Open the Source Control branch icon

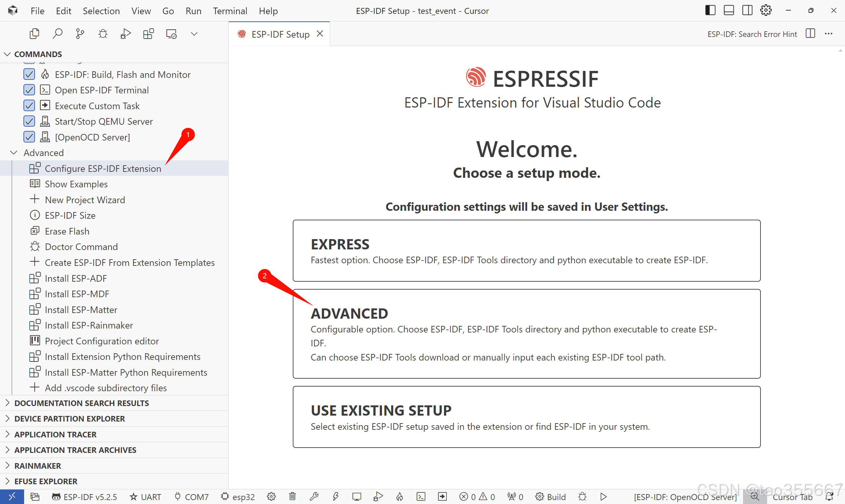coord(80,34)
